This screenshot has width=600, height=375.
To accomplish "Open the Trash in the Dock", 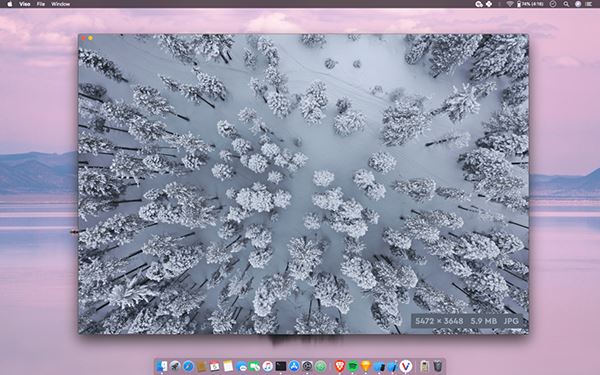I will [x=438, y=366].
